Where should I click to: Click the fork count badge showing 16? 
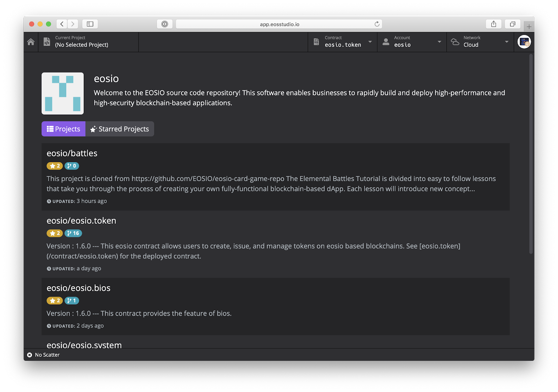pos(73,233)
